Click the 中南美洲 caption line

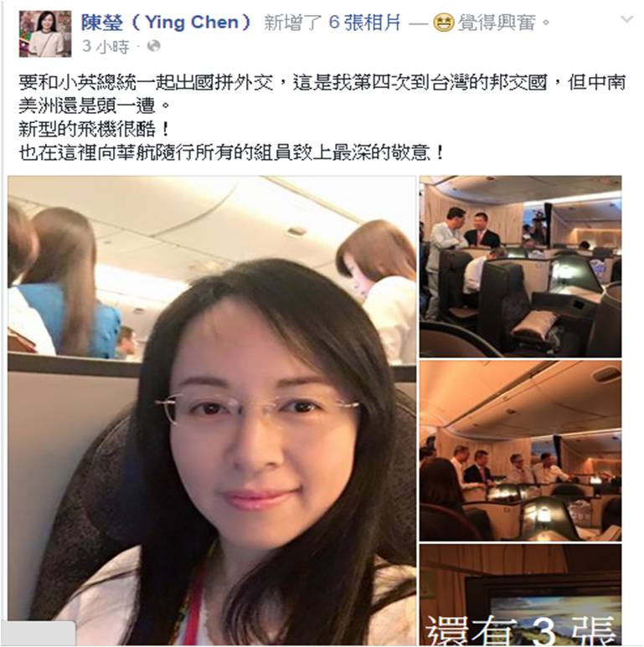click(x=94, y=106)
